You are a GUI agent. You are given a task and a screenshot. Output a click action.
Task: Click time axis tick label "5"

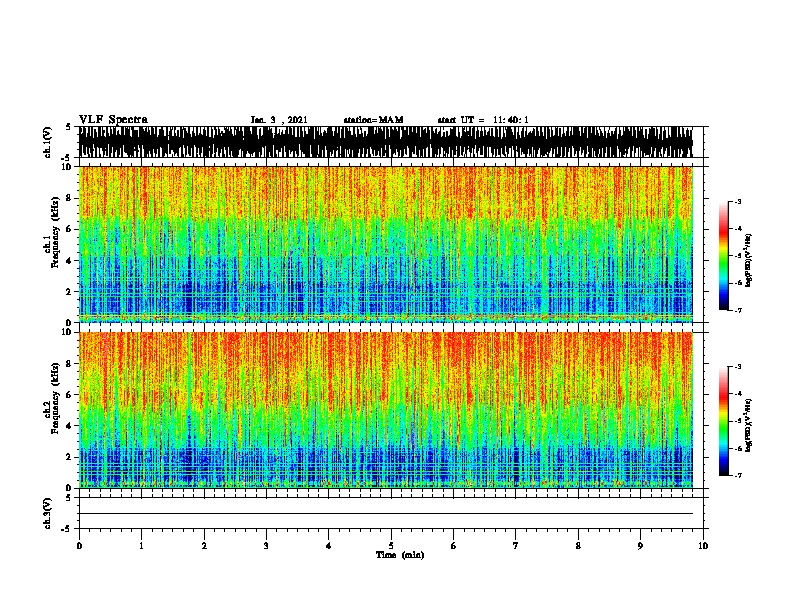[391, 546]
